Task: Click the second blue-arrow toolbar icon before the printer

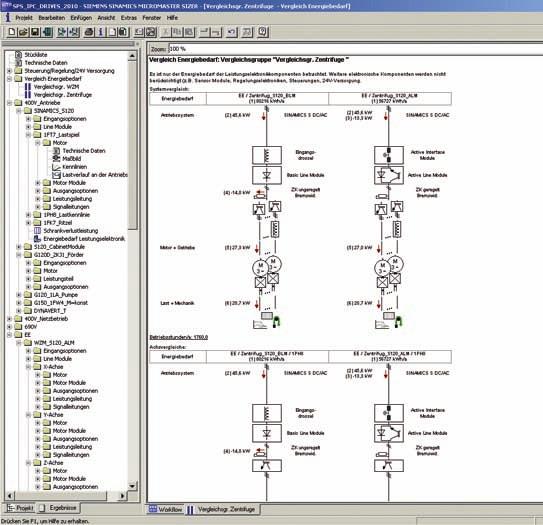Action: [74, 32]
